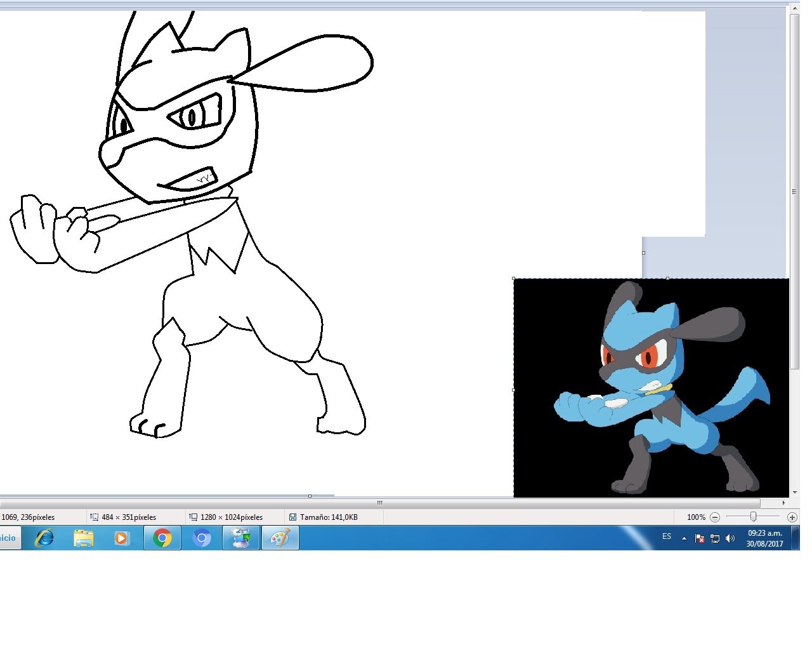Click the canvas dimensions icon in status bar
This screenshot has width=812, height=650.
point(193,517)
